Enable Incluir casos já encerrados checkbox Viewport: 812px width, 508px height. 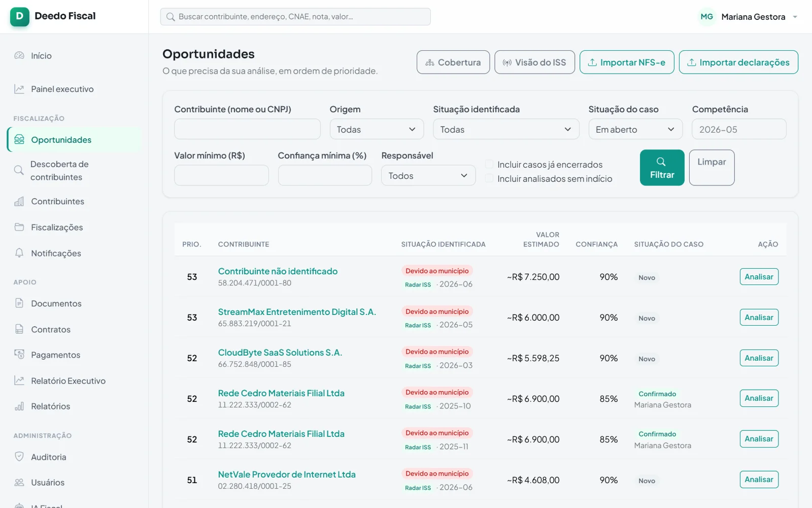(x=489, y=164)
